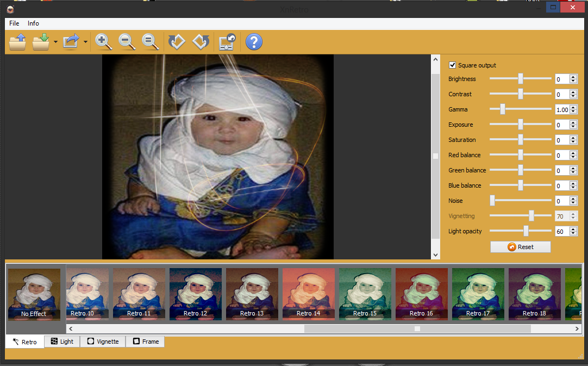Image resolution: width=588 pixels, height=366 pixels.
Task: Click the Save image folder icon
Action: 41,42
